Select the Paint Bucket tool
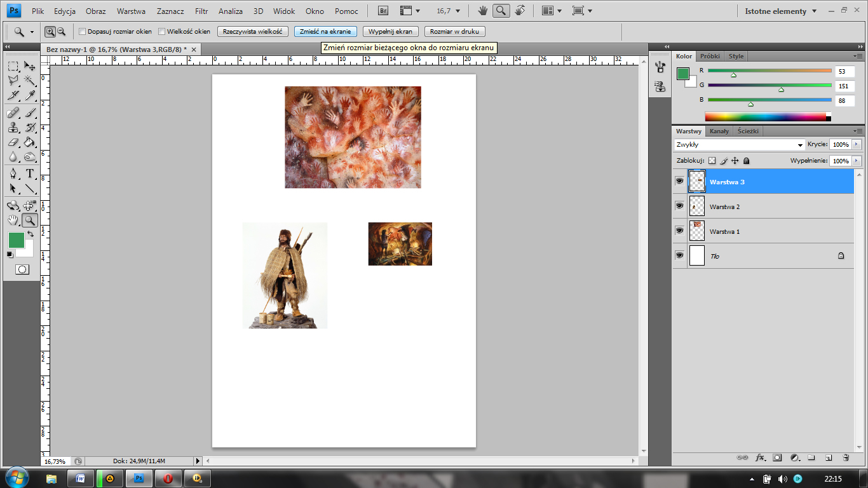The width and height of the screenshot is (868, 488). pos(30,142)
